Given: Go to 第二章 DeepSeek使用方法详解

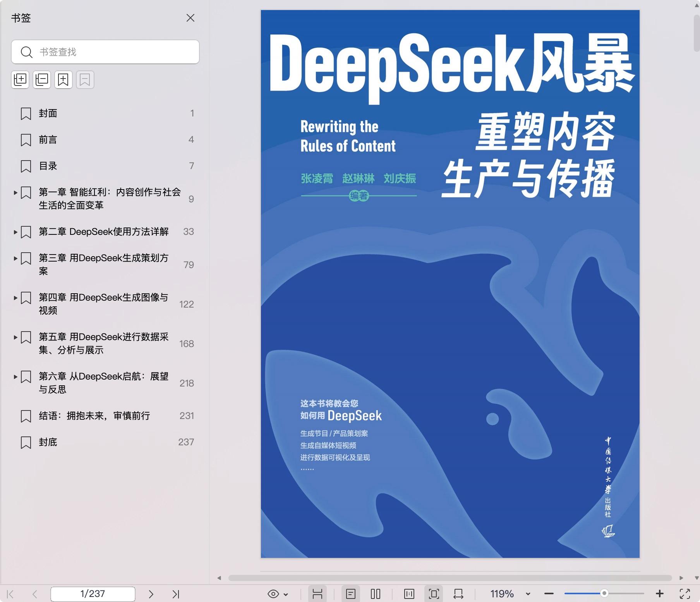Looking at the screenshot, I should 104,232.
